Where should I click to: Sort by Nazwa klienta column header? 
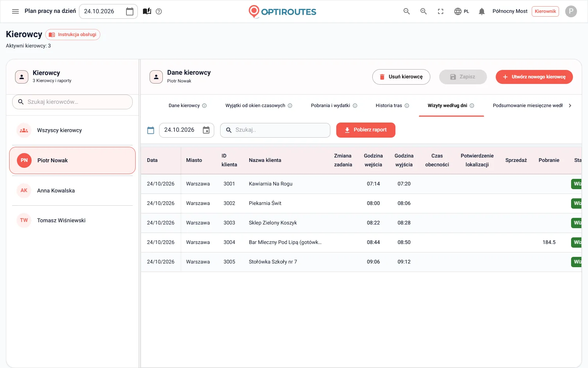pyautogui.click(x=265, y=160)
